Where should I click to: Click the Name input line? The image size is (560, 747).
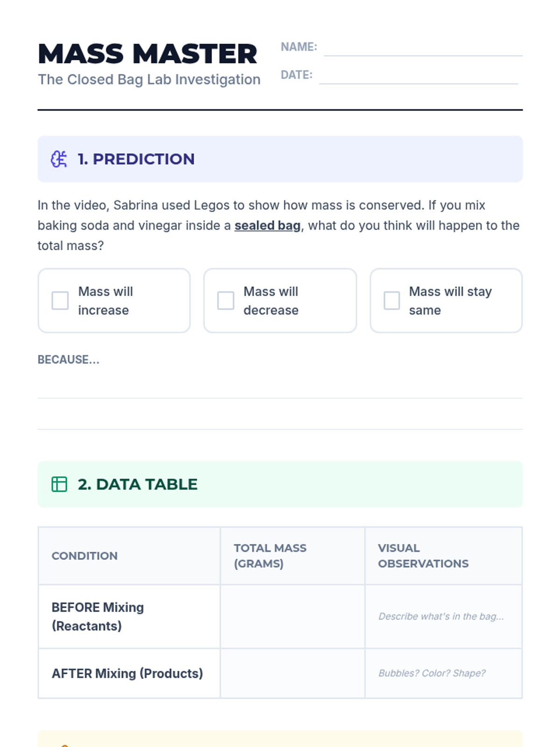pyautogui.click(x=423, y=49)
